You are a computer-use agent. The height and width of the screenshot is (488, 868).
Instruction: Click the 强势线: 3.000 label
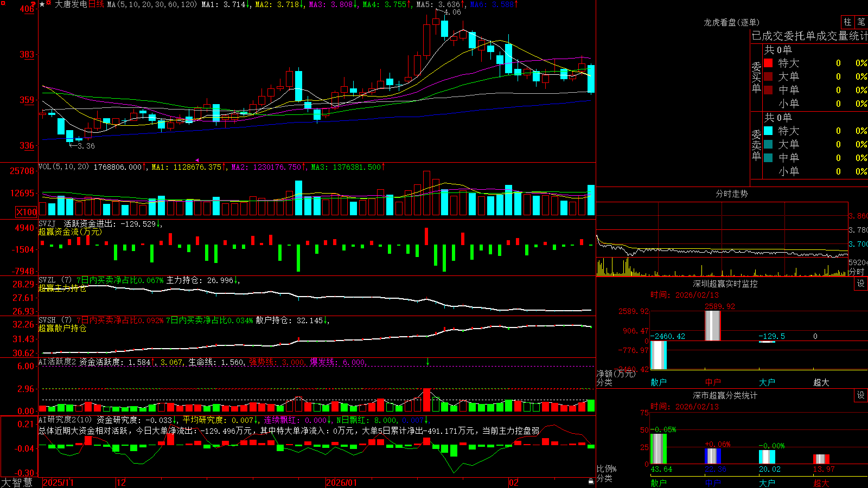277,362
